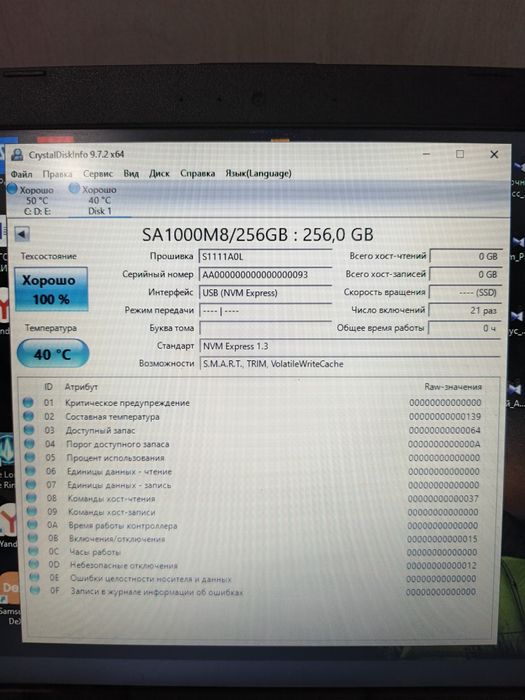Click the Всего хост-записей value 0 GB
The image size is (525, 700).
[465, 274]
